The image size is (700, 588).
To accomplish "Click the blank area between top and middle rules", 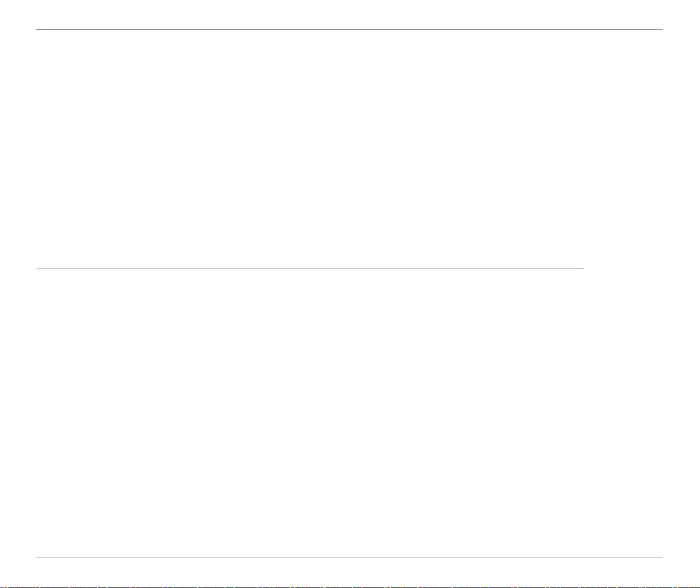I will click(x=349, y=148).
